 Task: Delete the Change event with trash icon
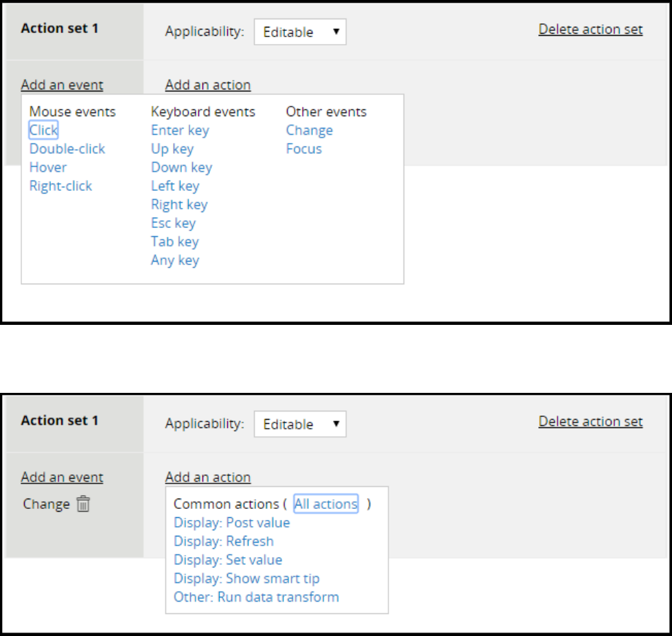tap(83, 504)
